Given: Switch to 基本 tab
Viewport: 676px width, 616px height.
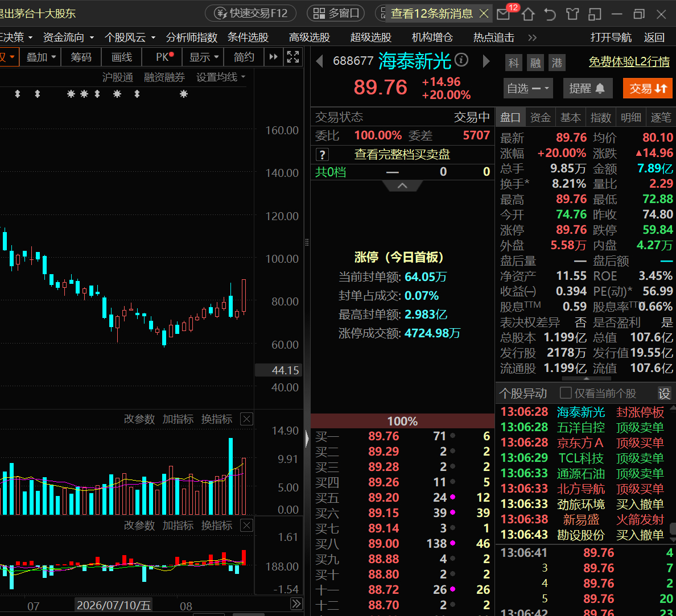Looking at the screenshot, I should (x=570, y=117).
